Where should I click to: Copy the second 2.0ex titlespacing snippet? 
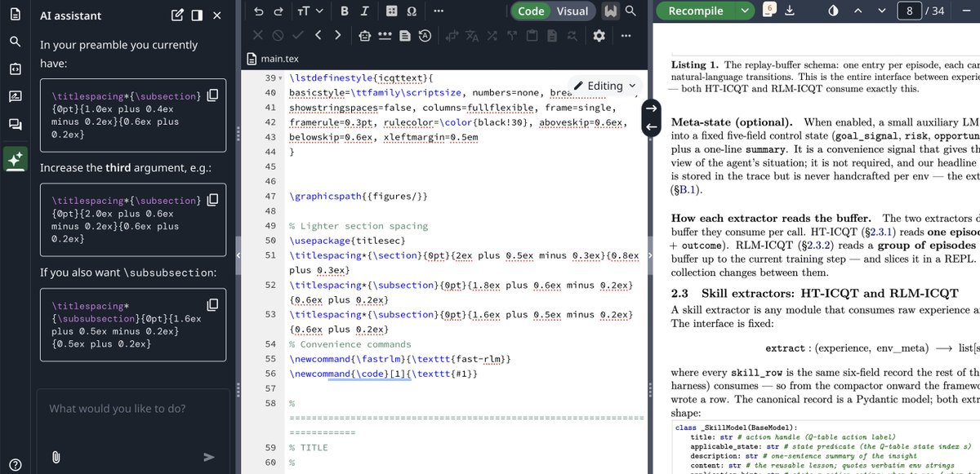[x=212, y=199]
